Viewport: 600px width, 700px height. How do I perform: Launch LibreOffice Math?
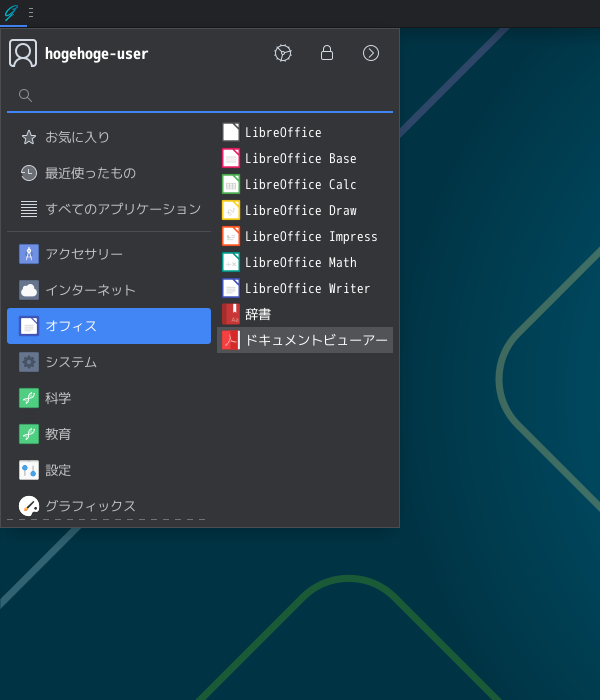[x=305, y=262]
